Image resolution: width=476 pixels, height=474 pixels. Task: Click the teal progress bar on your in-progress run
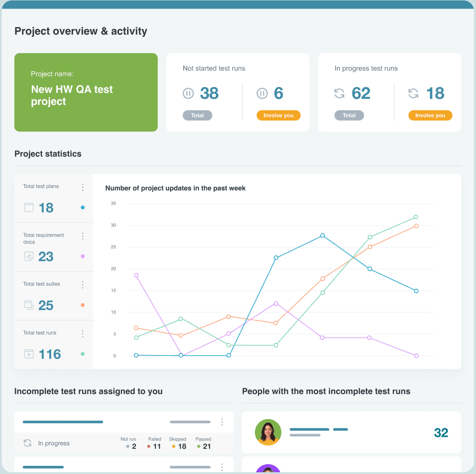[63, 422]
